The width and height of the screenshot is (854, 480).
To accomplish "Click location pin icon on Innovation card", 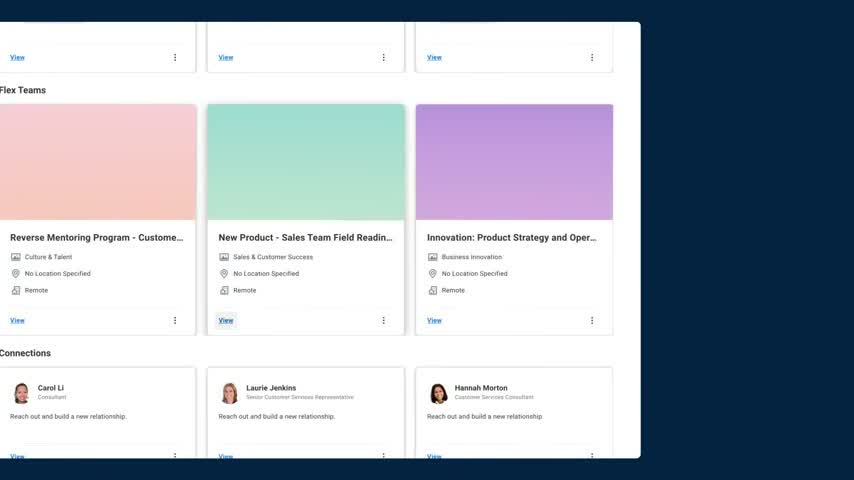I will pos(432,274).
